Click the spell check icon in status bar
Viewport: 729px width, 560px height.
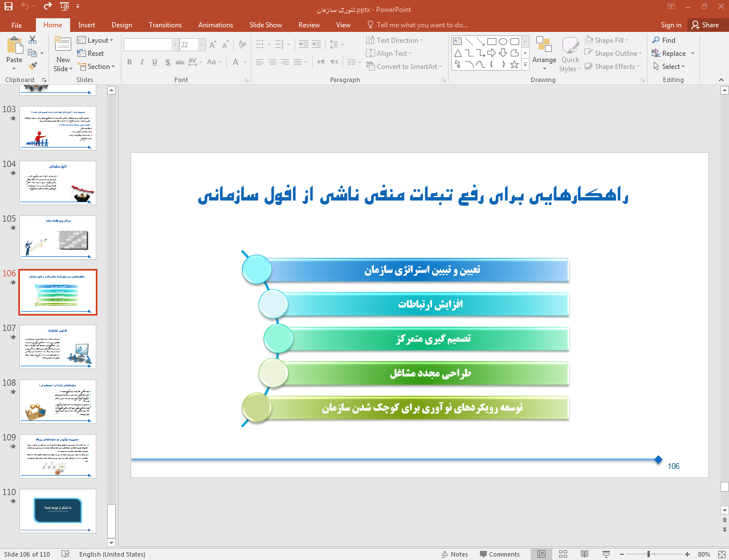click(x=66, y=554)
